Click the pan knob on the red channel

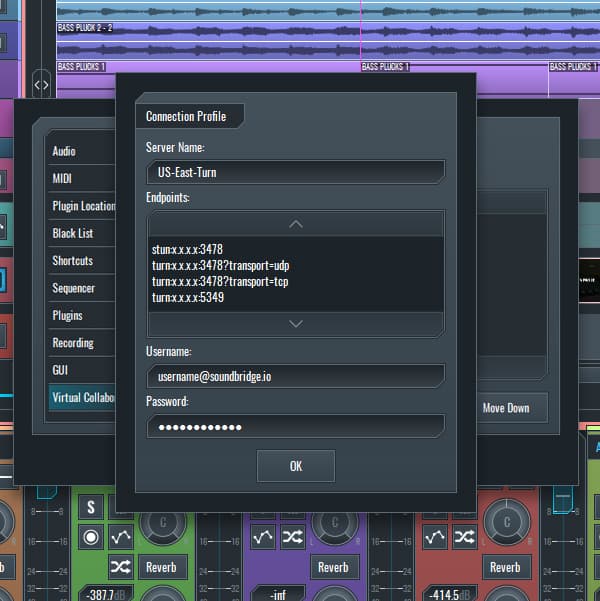coord(507,520)
